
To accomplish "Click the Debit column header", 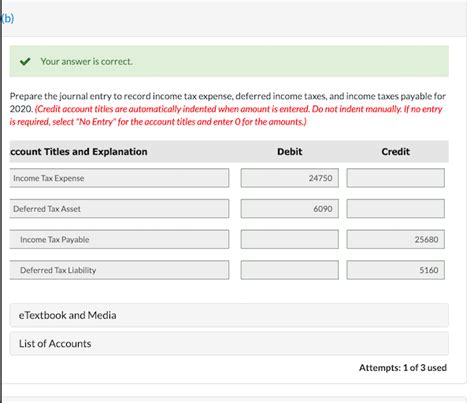I will tap(290, 152).
